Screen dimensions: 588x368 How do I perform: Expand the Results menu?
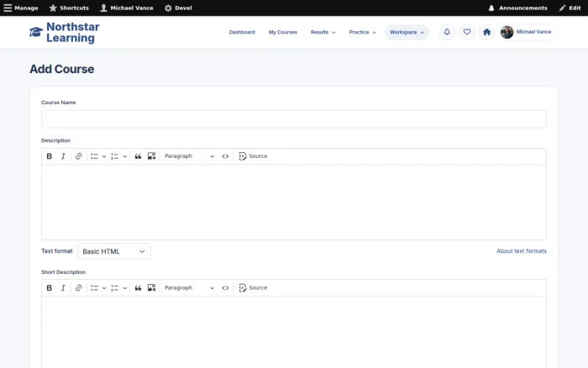[323, 32]
